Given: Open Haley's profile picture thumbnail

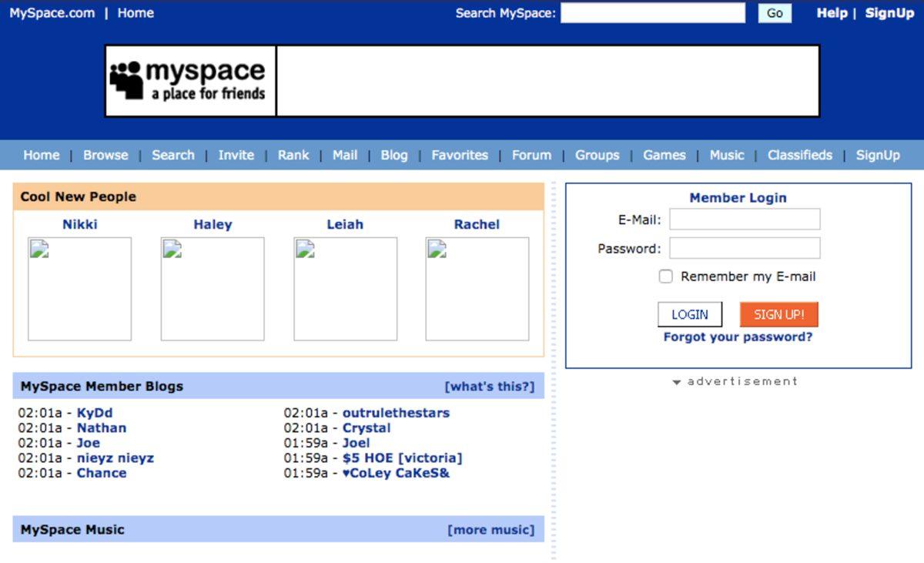Looking at the screenshot, I should (213, 289).
